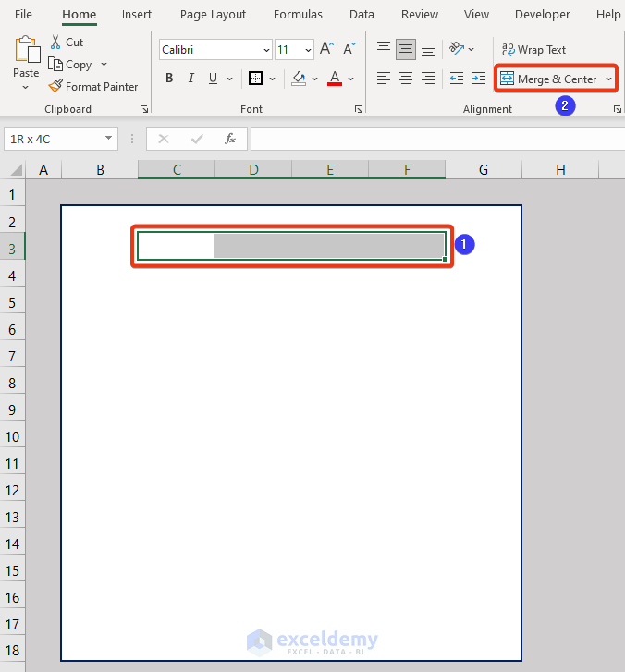The width and height of the screenshot is (625, 672).
Task: Open Fill Color palette arrow
Action: point(314,79)
